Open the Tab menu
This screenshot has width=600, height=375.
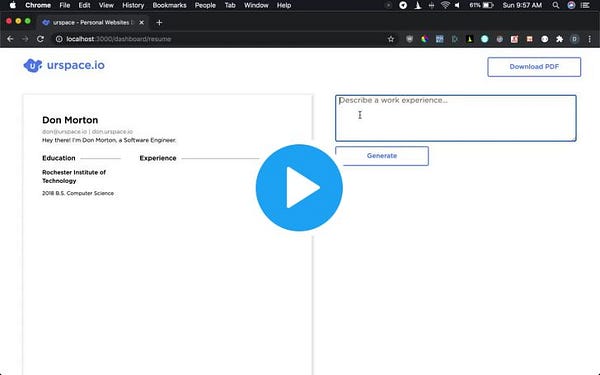tap(230, 5)
